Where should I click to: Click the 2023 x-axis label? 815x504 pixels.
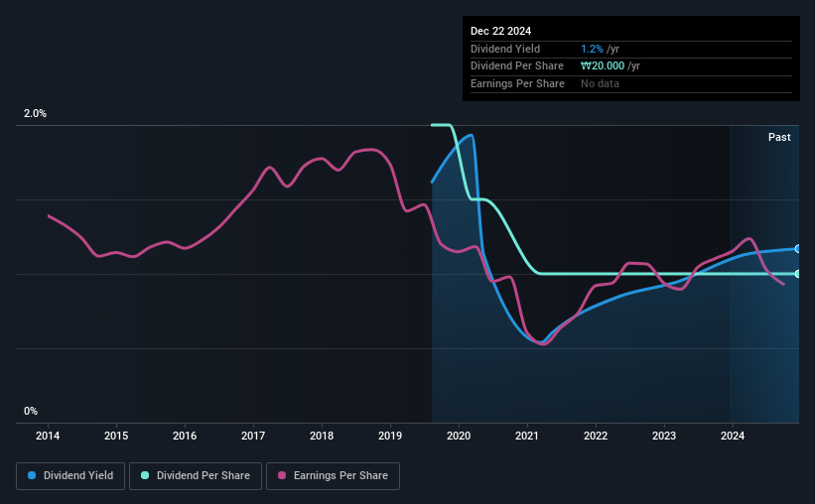[x=664, y=436]
